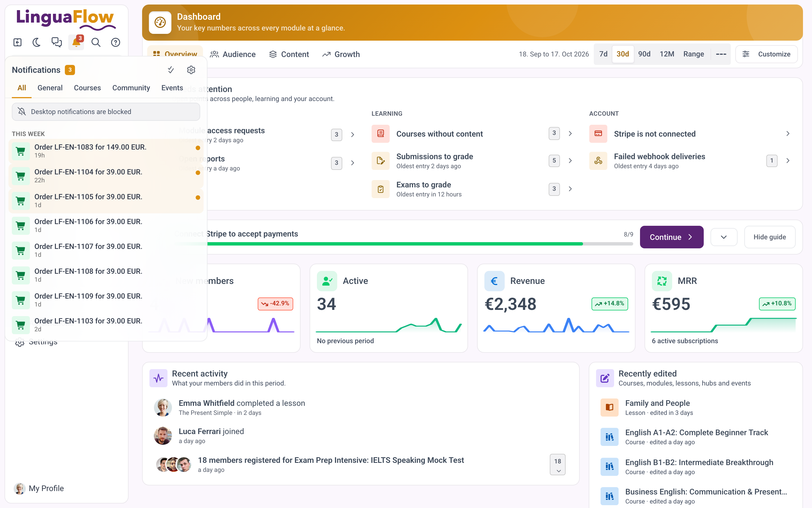This screenshot has width=812, height=508.
Task: Expand the 18 members registered group
Action: point(557,465)
